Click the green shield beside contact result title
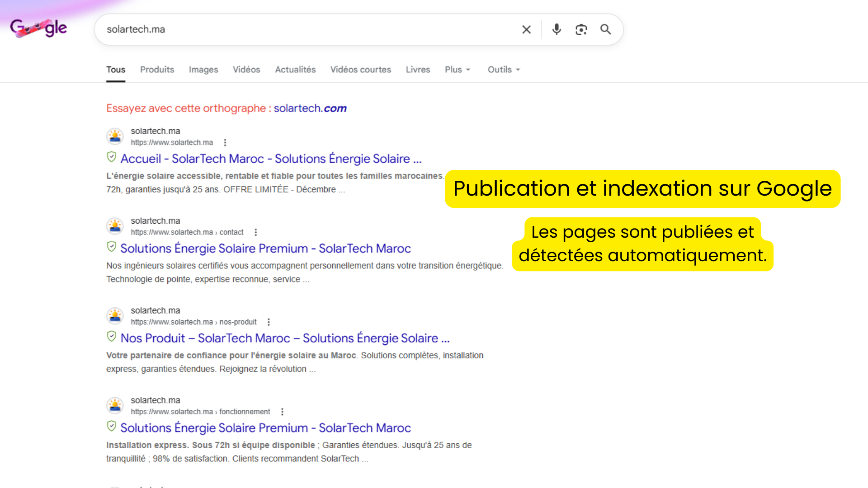 (x=112, y=247)
